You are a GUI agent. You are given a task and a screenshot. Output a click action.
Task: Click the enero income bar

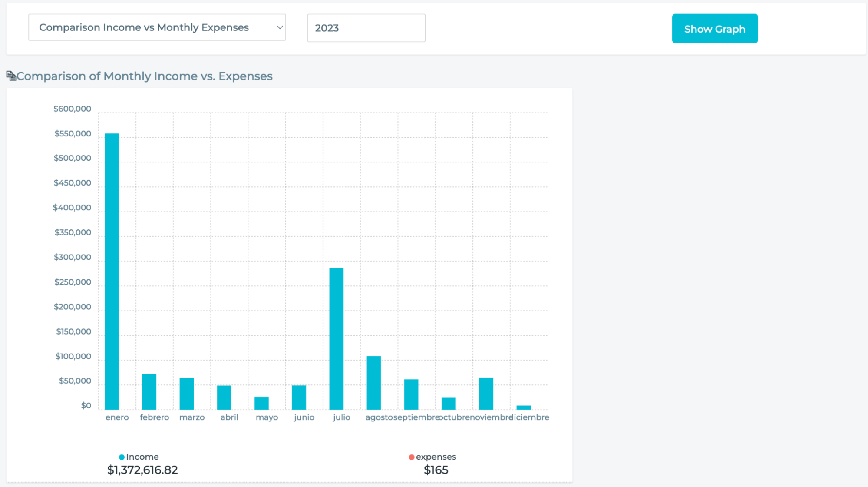112,272
